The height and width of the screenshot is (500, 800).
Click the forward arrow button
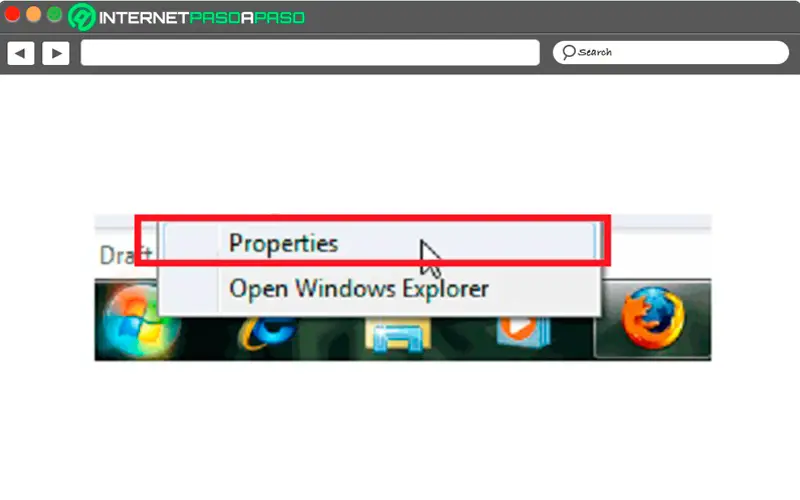[x=56, y=53]
